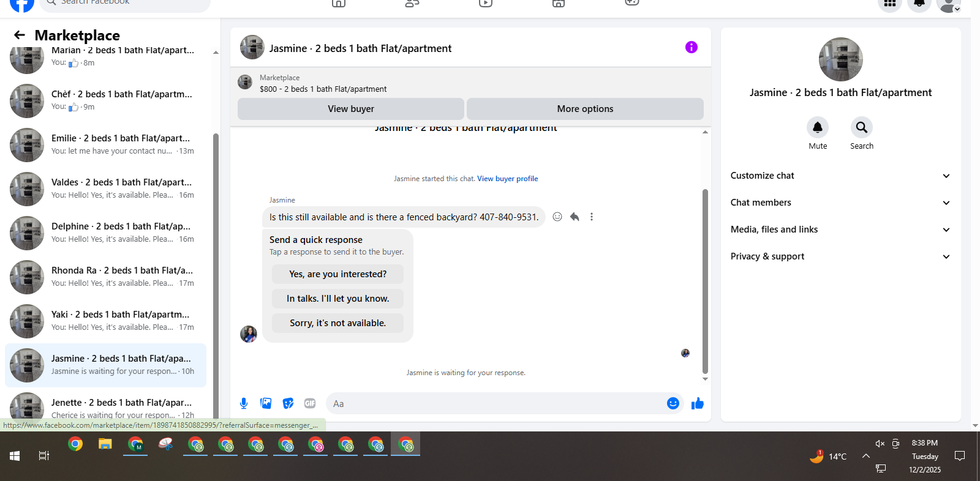Open emoji picker in message field
Viewport: 980px width, 481px height.
pos(673,403)
